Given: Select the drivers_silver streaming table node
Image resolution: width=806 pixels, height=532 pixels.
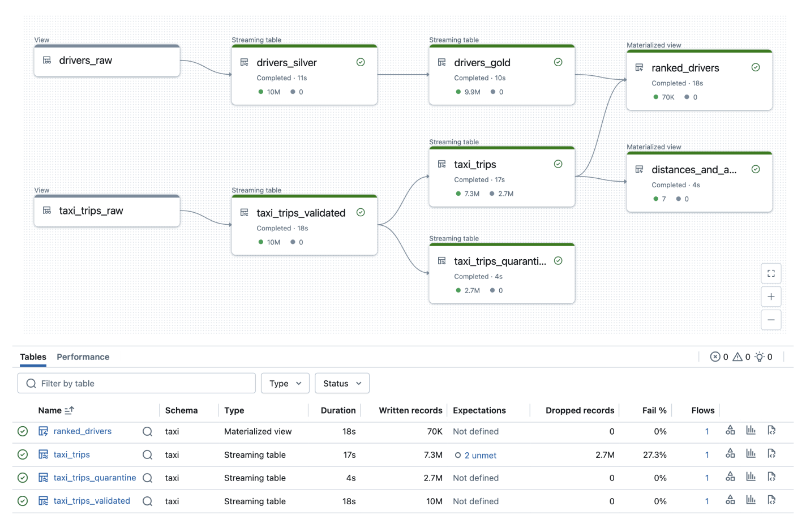Looking at the screenshot, I should (x=305, y=75).
